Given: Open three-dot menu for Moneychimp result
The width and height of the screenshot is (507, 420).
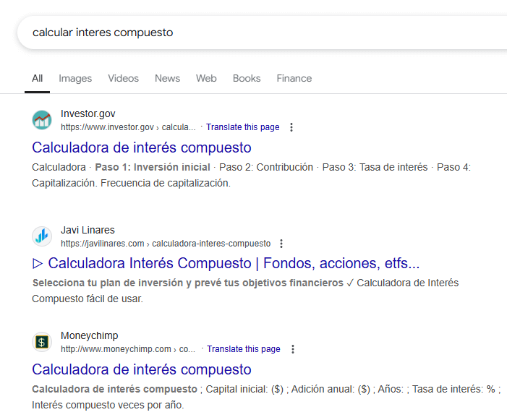Looking at the screenshot, I should [293, 349].
